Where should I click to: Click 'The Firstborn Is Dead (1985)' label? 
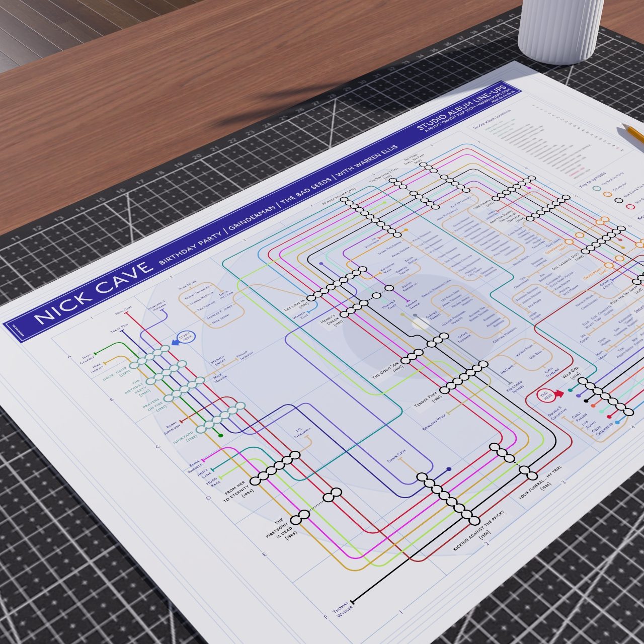click(x=282, y=530)
